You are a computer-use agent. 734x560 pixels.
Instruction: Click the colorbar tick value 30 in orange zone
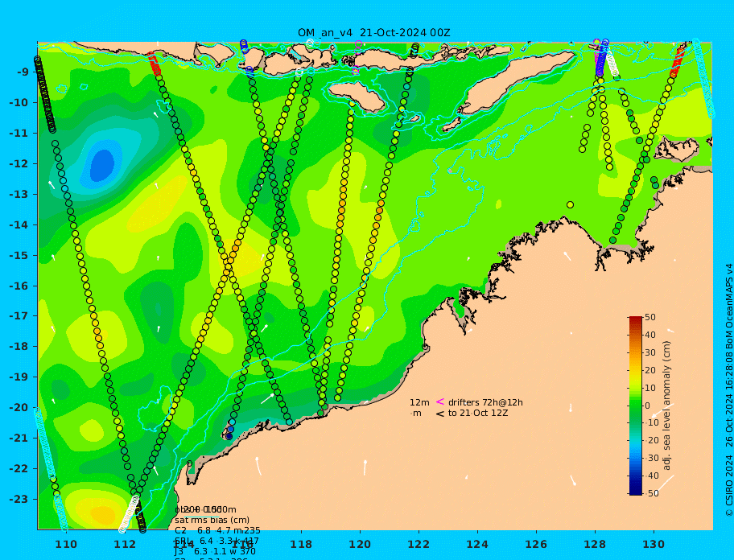coord(650,352)
